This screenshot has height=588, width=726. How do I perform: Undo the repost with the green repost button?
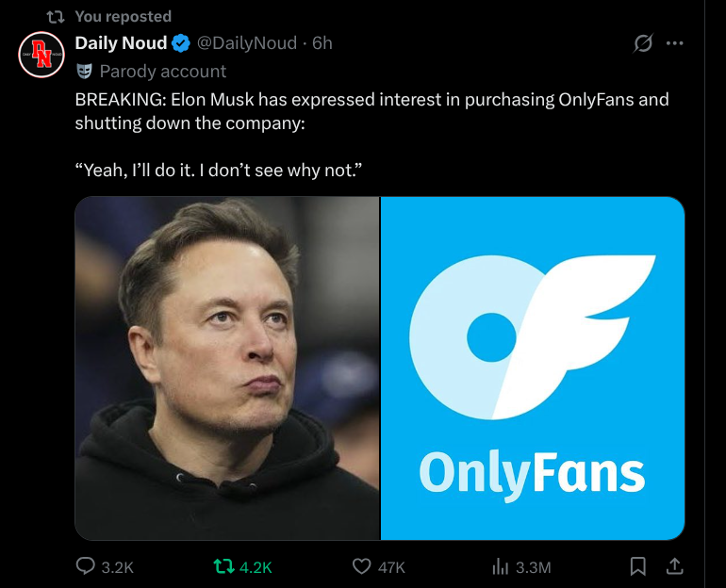(223, 566)
